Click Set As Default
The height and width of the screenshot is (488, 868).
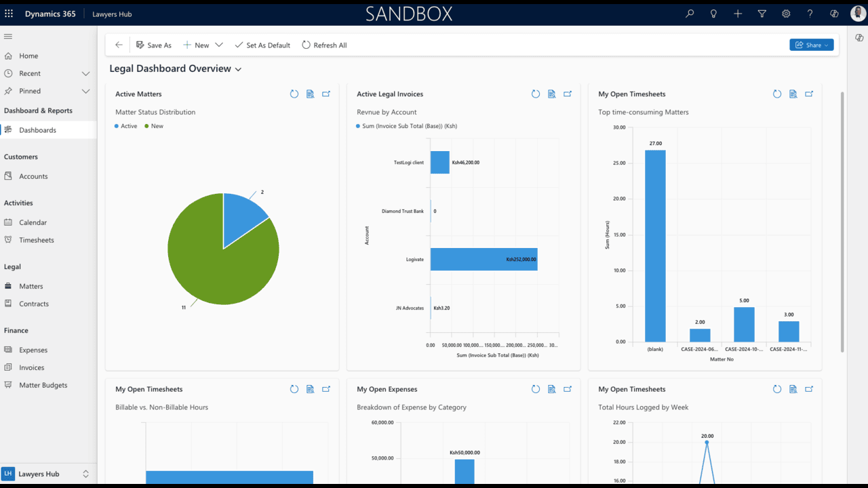coord(262,45)
